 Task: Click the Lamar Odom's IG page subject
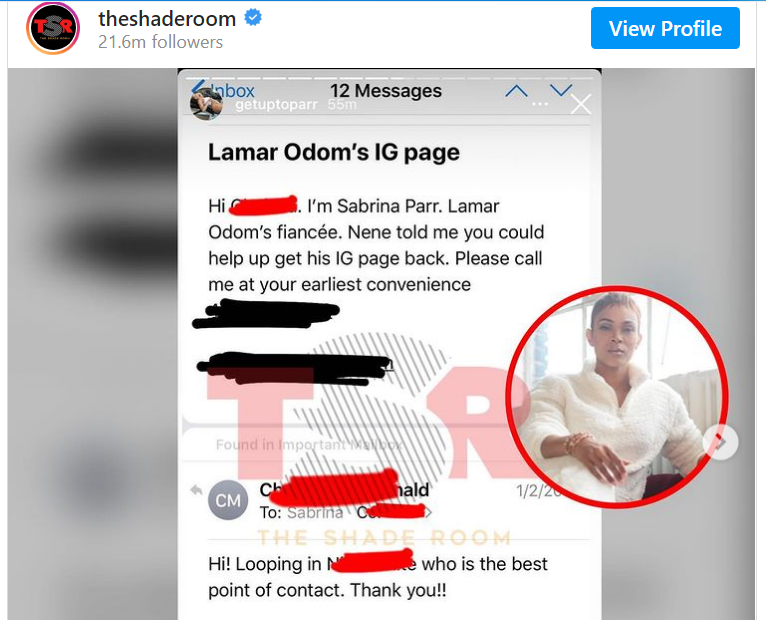334,152
